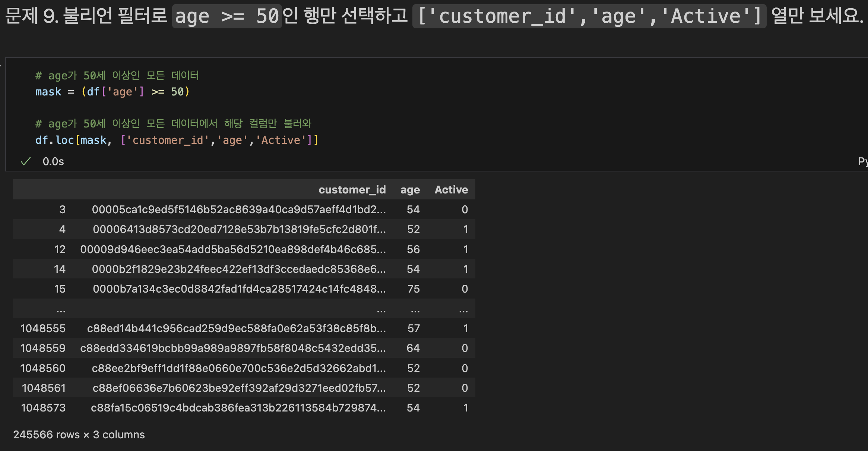
Task: Place cursor on mask assignment code line
Action: point(112,92)
